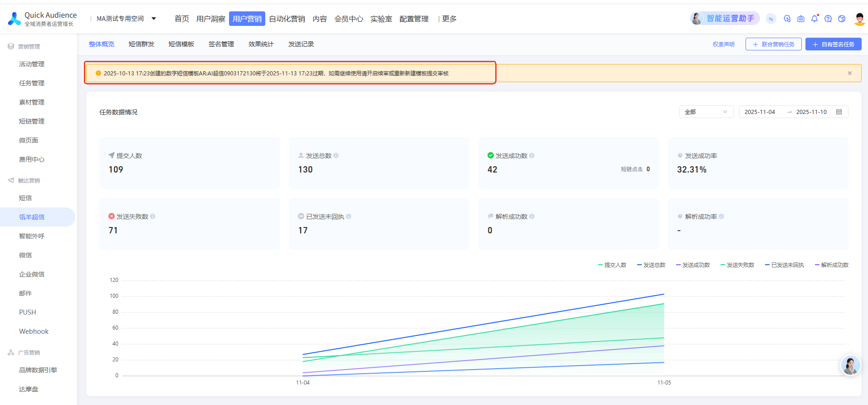Open 任务管理 in the sidebar
868x405 pixels.
click(x=32, y=83)
